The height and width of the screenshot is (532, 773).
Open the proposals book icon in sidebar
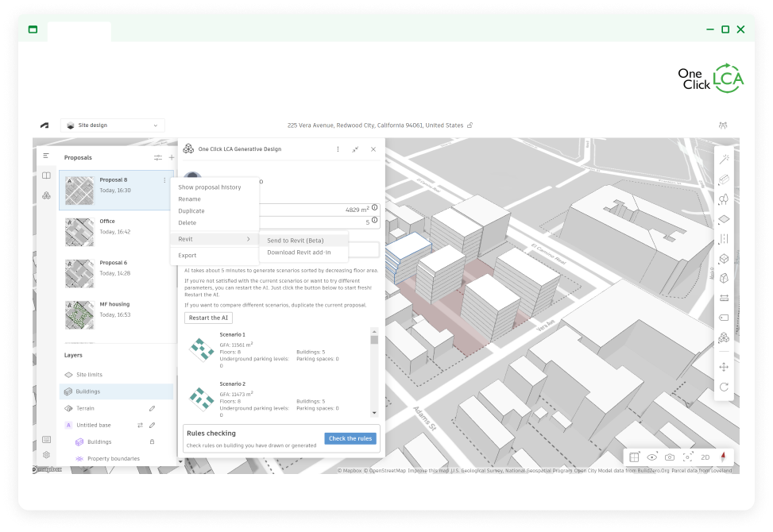46,175
